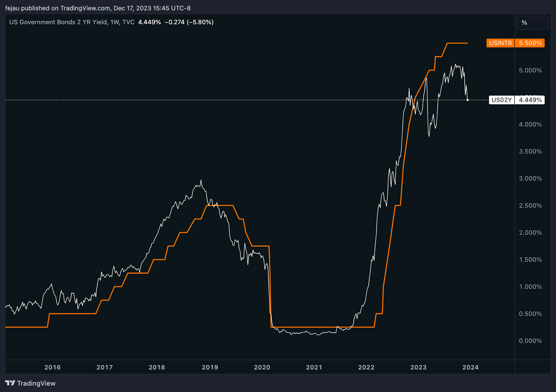Select 2024 on the time axis
556x392 pixels.
(470, 367)
